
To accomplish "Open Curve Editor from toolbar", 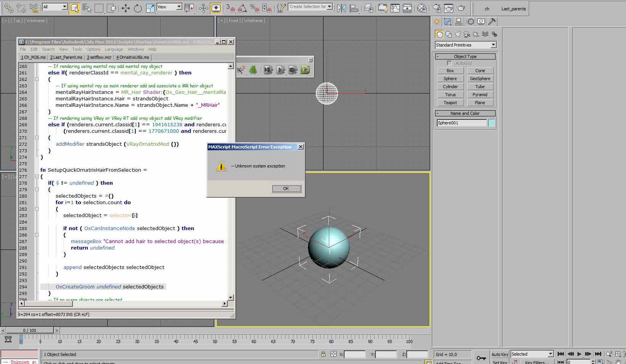I will [395, 8].
